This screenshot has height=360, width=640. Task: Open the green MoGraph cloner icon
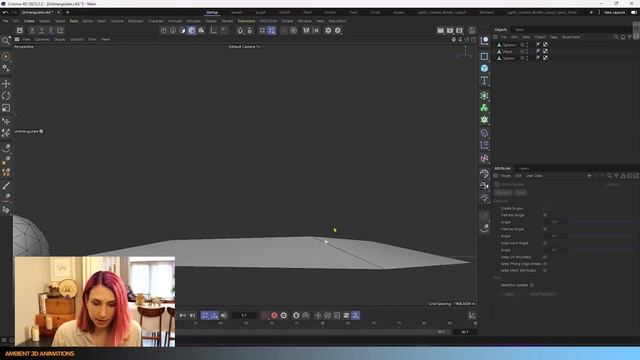click(x=484, y=108)
